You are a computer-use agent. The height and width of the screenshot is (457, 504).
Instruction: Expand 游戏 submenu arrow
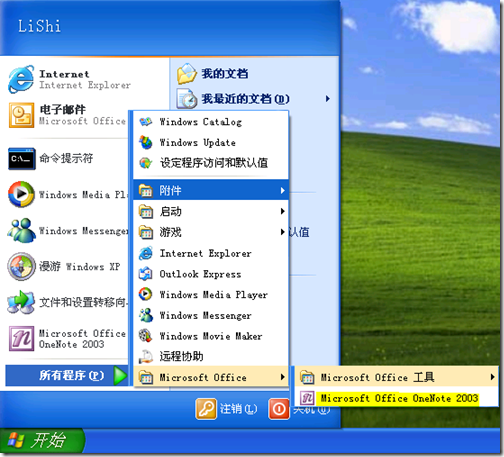(x=282, y=232)
